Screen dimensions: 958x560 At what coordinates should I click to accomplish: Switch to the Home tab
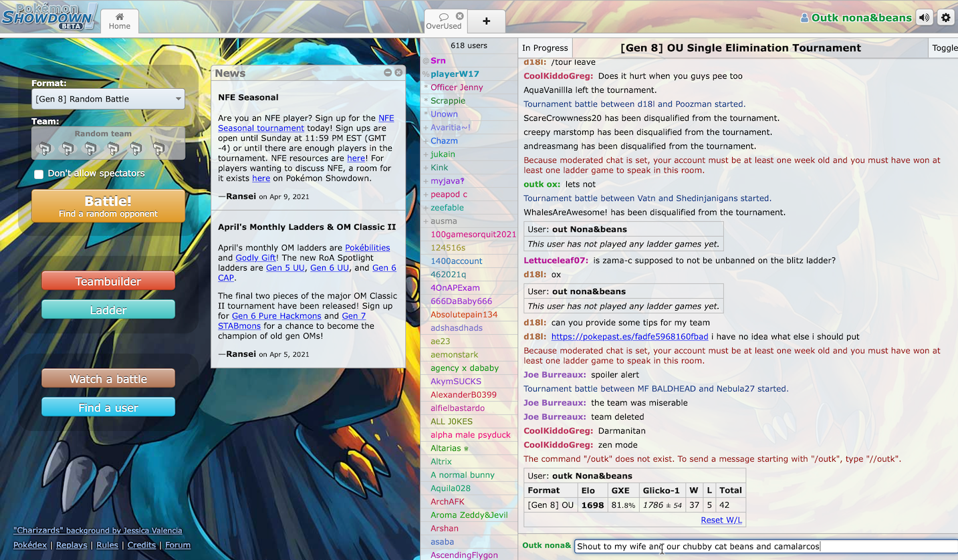pyautogui.click(x=120, y=21)
